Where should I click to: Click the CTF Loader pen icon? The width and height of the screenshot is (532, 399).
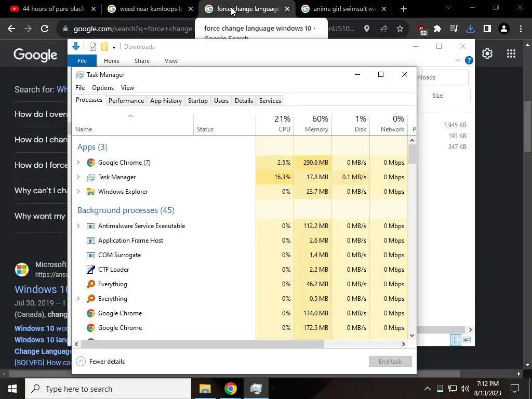(x=90, y=270)
